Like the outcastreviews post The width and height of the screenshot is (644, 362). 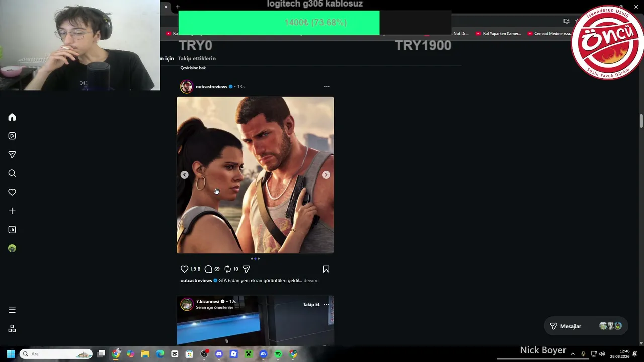click(x=184, y=269)
